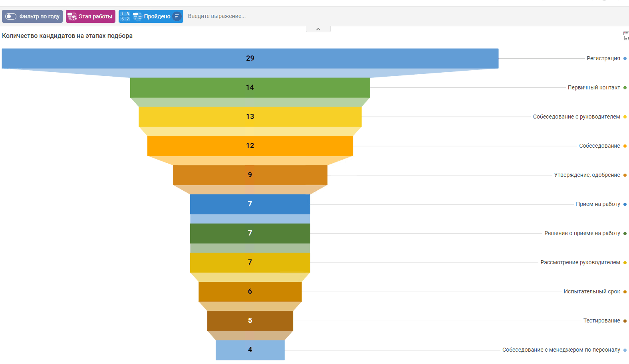Viewport: 629px width, 364px height.
Task: Click the Собеседование с руководителем label
Action: pos(576,117)
